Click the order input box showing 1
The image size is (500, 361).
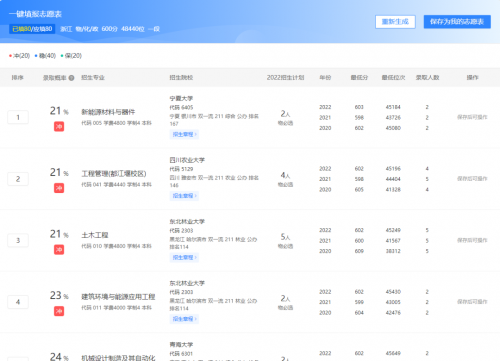(18, 117)
